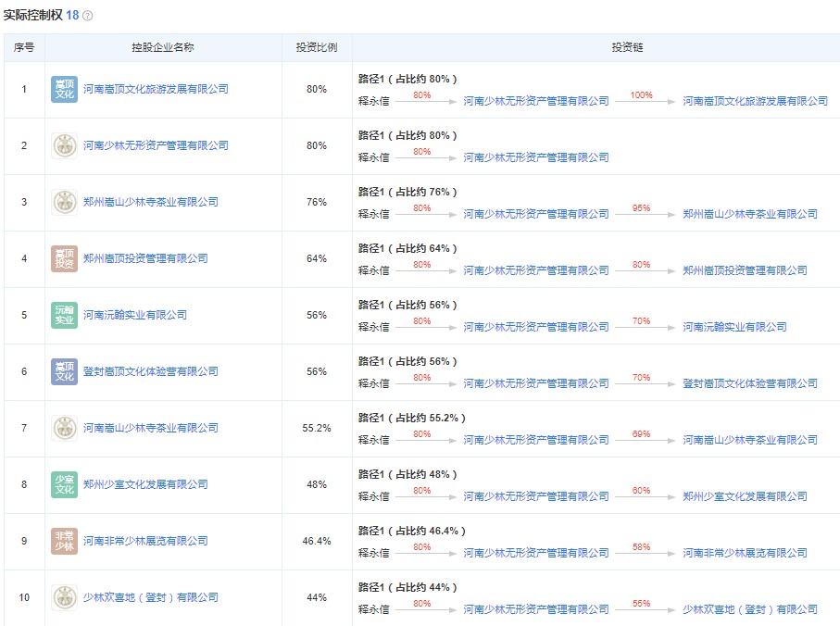This screenshot has height=626, width=840.
Task: Open 河南非常少林展览有限公司 at the end of its investment chain
Action: click(745, 553)
